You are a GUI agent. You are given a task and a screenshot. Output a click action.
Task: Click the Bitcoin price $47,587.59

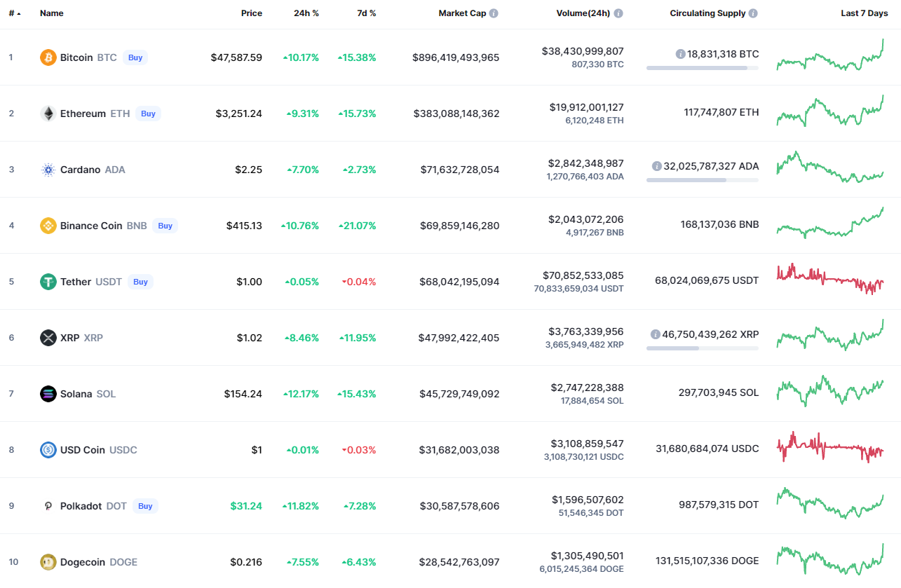click(x=236, y=57)
